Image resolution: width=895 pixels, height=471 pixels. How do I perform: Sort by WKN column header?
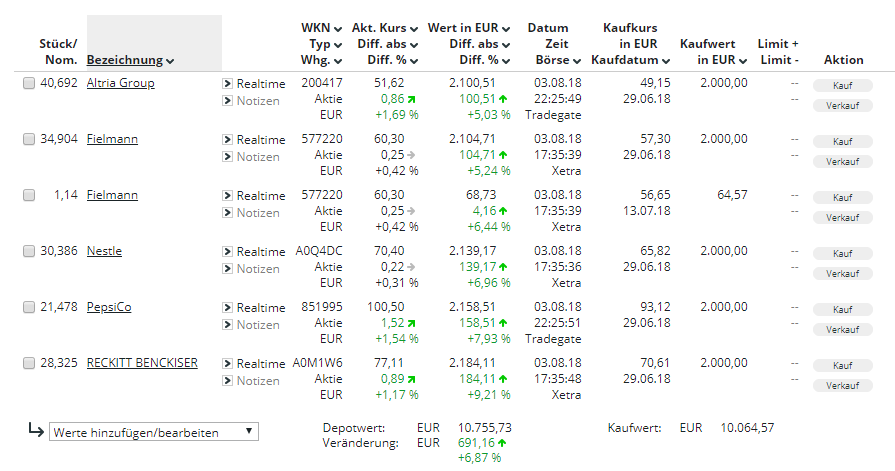[321, 28]
